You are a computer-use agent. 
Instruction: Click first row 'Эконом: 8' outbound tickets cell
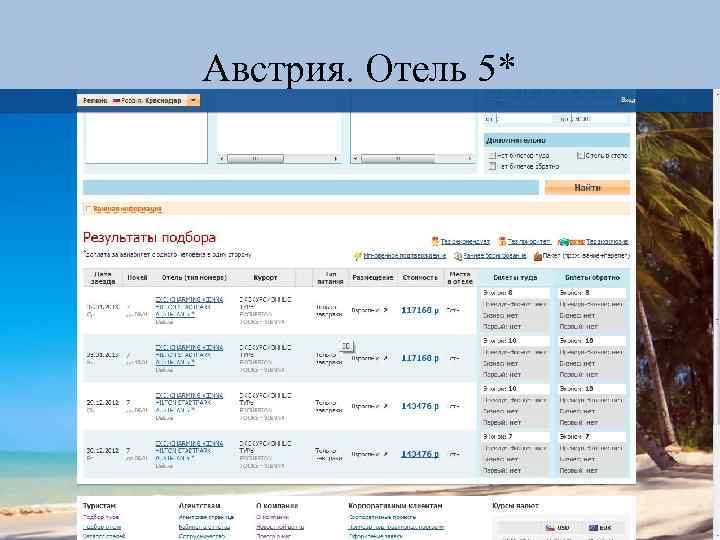[x=515, y=292]
